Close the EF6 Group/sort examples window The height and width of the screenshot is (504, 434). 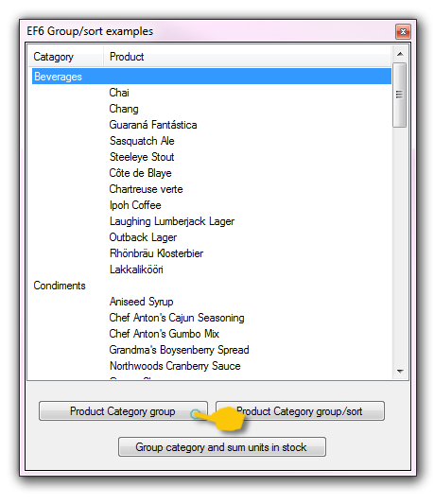coord(403,31)
